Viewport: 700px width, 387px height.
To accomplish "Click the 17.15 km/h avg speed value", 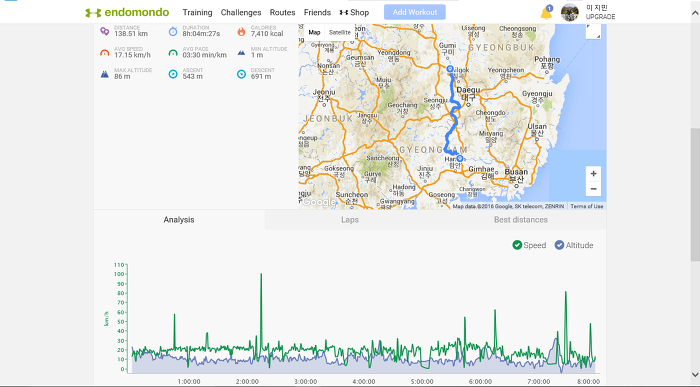I will (x=132, y=55).
